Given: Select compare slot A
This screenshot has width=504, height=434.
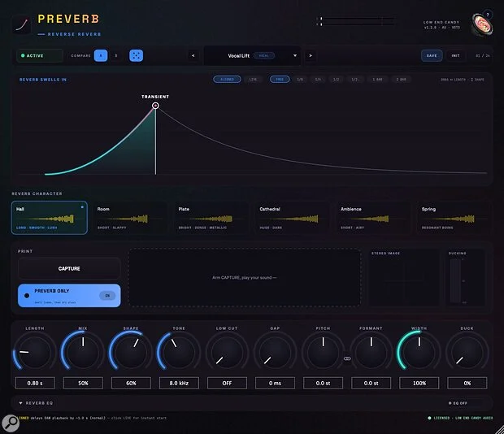Looking at the screenshot, I should 101,55.
